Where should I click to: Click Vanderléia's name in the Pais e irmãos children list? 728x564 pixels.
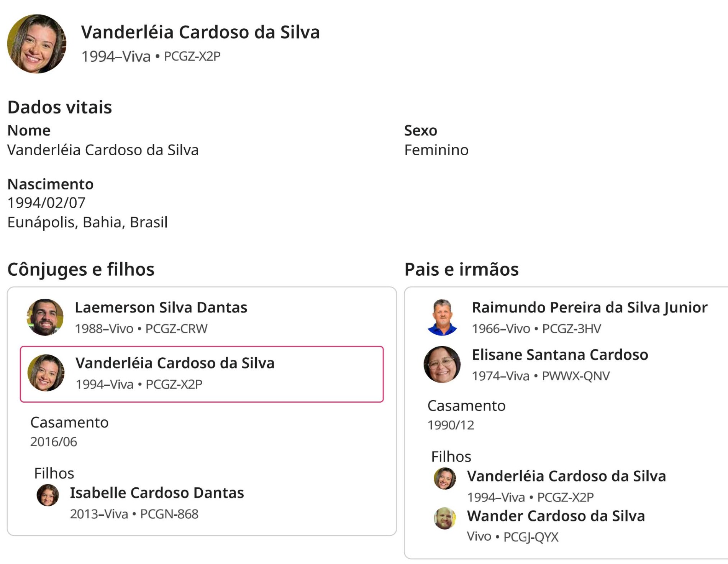(566, 476)
